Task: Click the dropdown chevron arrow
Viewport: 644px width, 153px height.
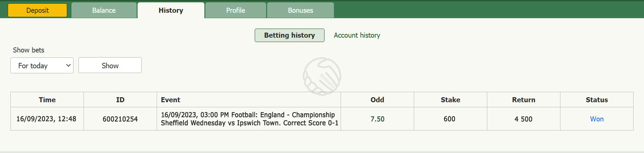Action: 68,65
